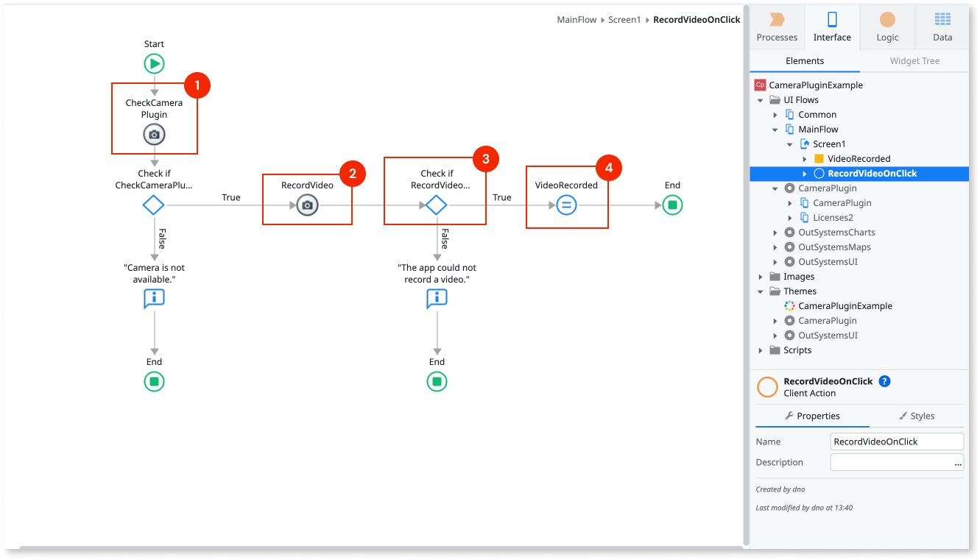Select the "Camera is not available." message node
This screenshot has width=980, height=560.
pos(154,298)
